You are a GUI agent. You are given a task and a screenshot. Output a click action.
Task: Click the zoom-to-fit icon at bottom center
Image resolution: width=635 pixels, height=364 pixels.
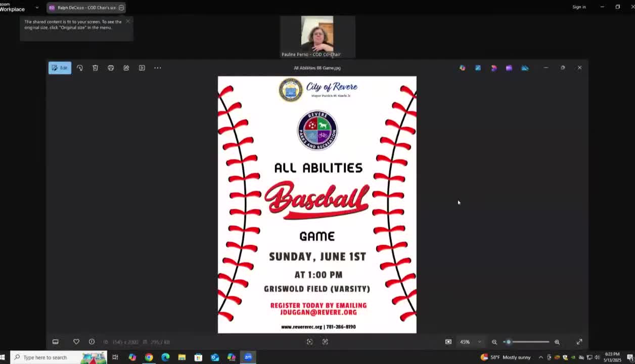click(309, 342)
